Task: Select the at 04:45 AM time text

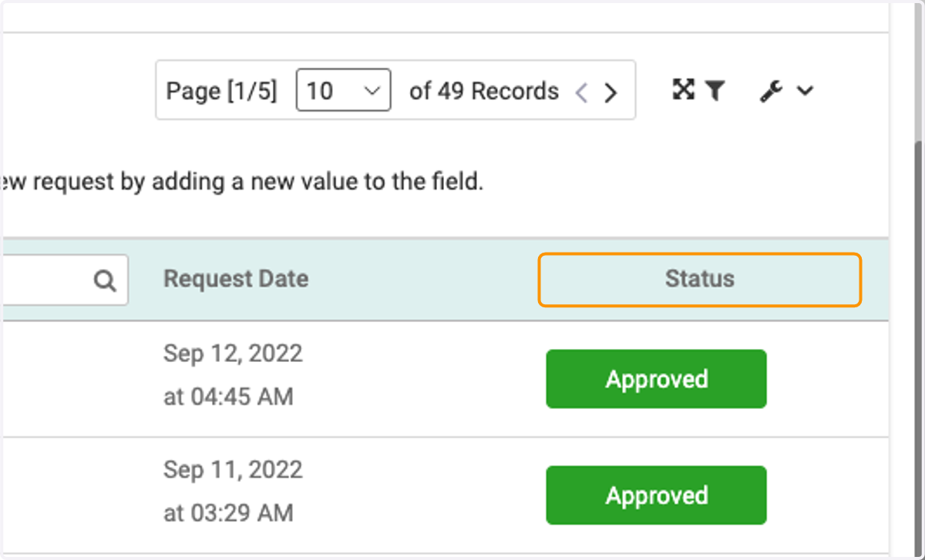Action: point(228,397)
